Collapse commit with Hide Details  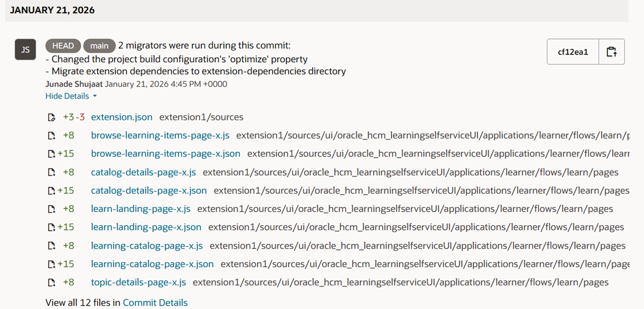pyautogui.click(x=71, y=96)
